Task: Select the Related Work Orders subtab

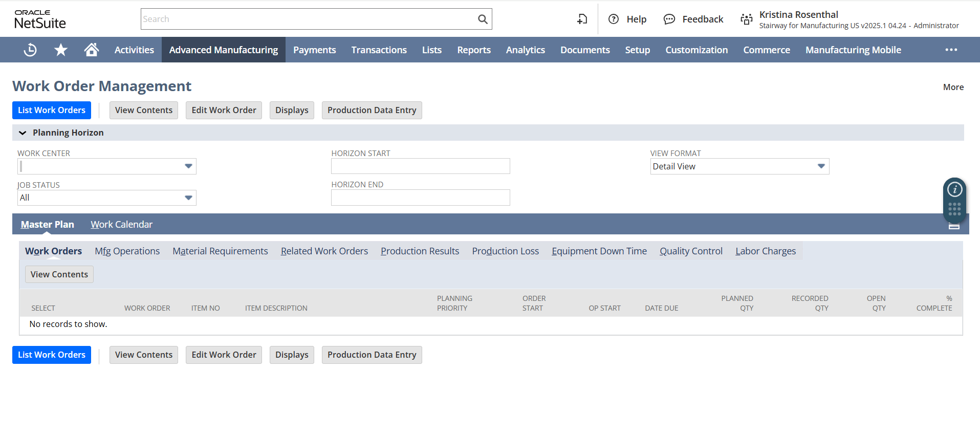Action: click(324, 251)
